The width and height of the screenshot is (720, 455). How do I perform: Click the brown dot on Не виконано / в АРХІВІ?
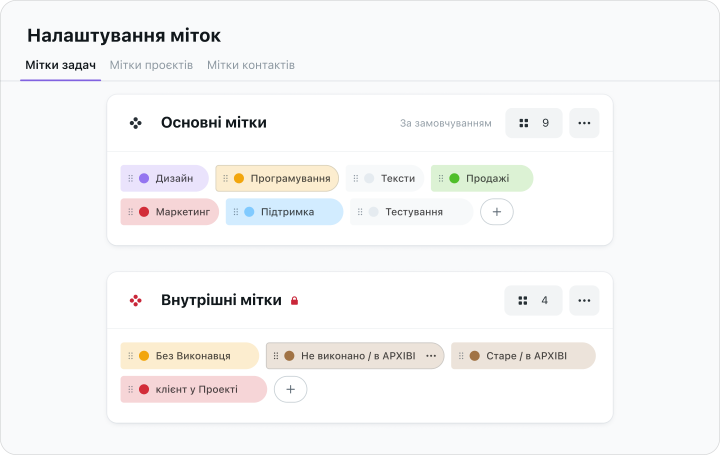pyautogui.click(x=289, y=356)
